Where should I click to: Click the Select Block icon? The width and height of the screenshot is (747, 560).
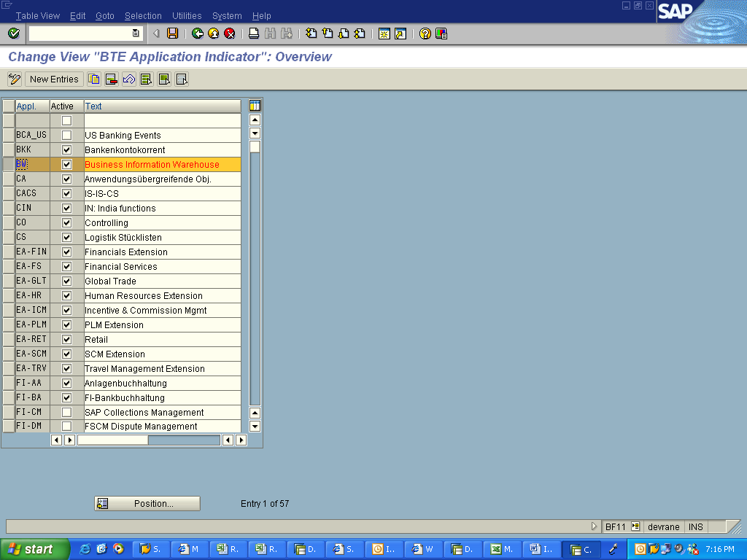click(x=164, y=79)
